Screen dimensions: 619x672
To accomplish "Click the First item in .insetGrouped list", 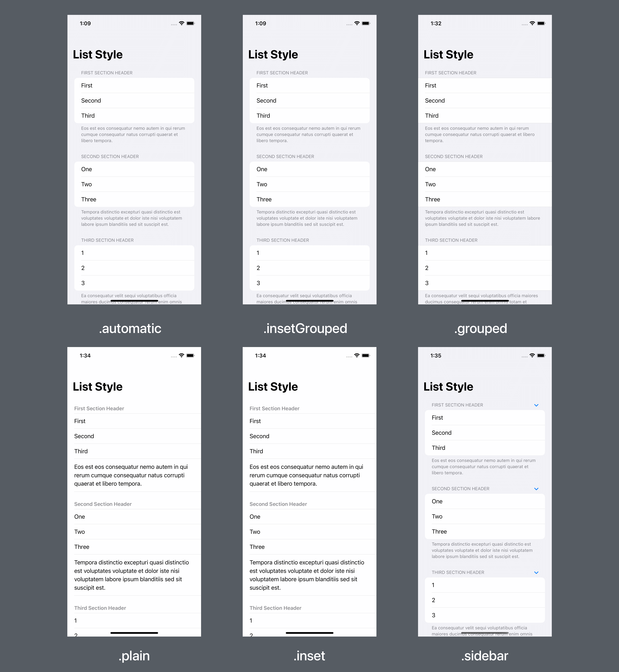I will pos(310,85).
